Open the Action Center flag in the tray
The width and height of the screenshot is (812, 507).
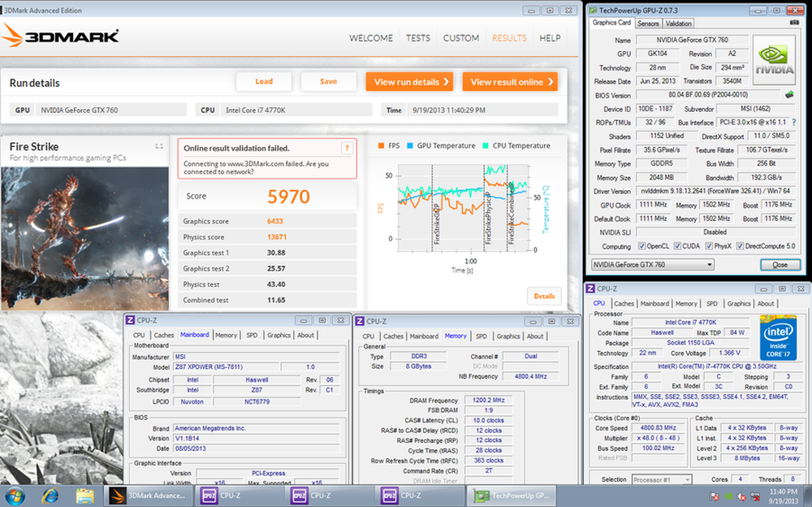(715, 496)
